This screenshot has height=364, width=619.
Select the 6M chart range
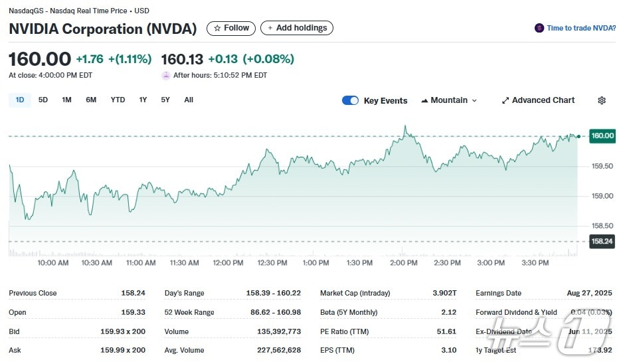tap(91, 100)
